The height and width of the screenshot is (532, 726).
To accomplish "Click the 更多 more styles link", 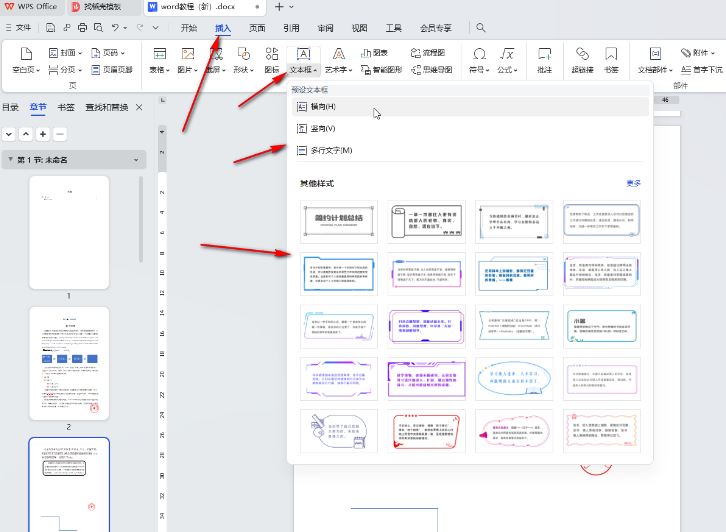I will tap(633, 183).
